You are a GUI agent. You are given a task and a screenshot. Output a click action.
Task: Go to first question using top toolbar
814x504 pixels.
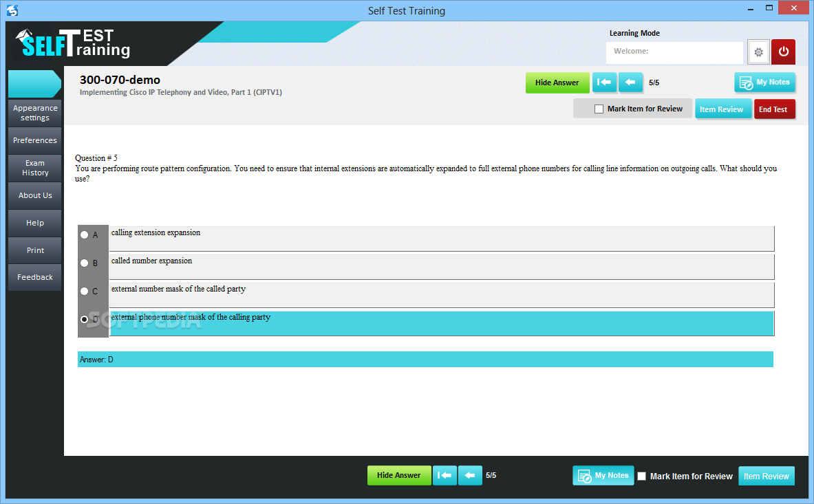[604, 83]
